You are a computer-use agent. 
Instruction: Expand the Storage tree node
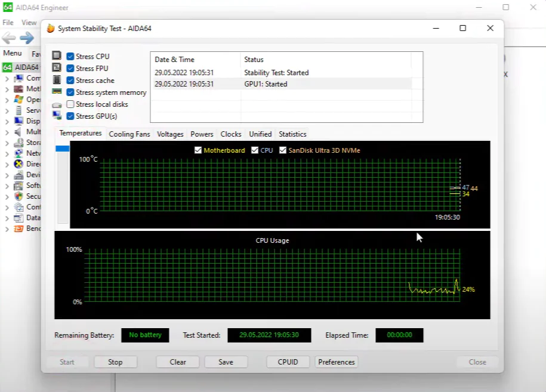[7, 143]
